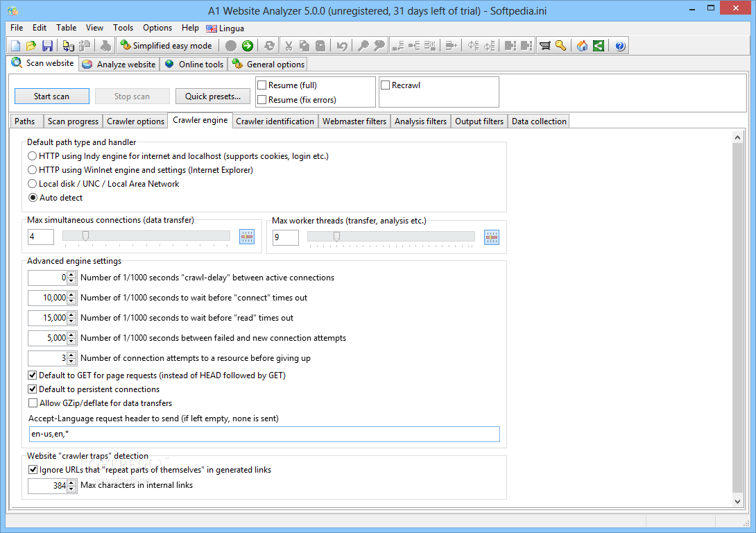
Task: Open the Scan progress tab
Action: click(x=73, y=121)
